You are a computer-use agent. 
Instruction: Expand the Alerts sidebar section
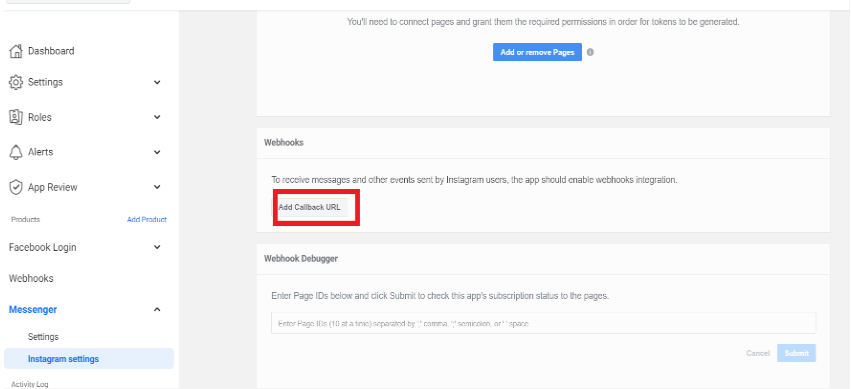[157, 152]
